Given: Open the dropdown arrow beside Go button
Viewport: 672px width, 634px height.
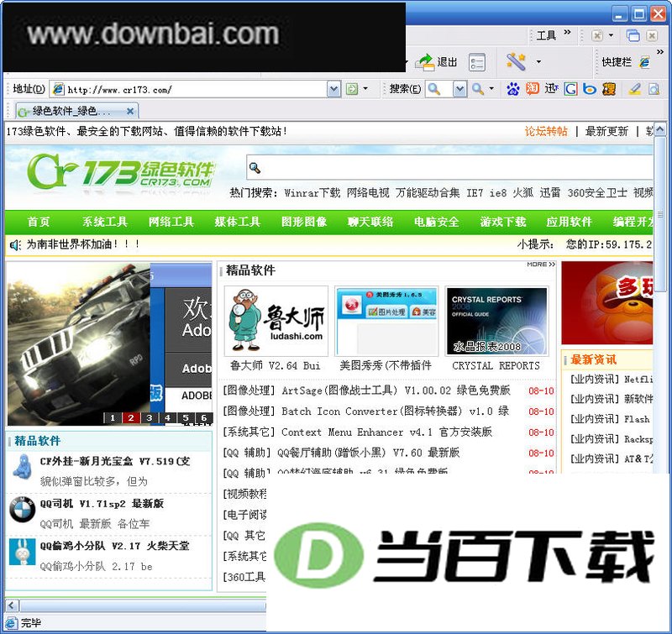Looking at the screenshot, I should (365, 89).
